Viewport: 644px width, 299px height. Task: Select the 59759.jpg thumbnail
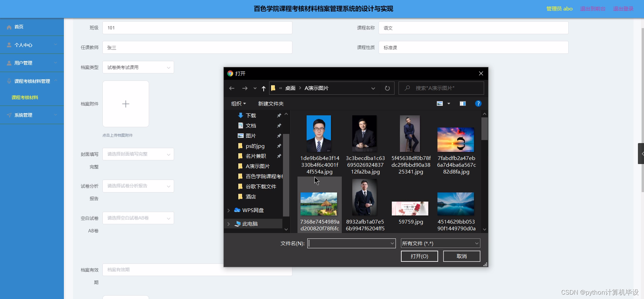tap(410, 208)
